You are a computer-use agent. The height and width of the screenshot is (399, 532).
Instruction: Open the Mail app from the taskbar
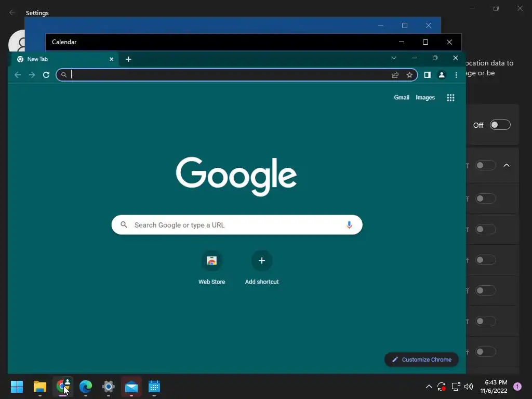pyautogui.click(x=131, y=387)
